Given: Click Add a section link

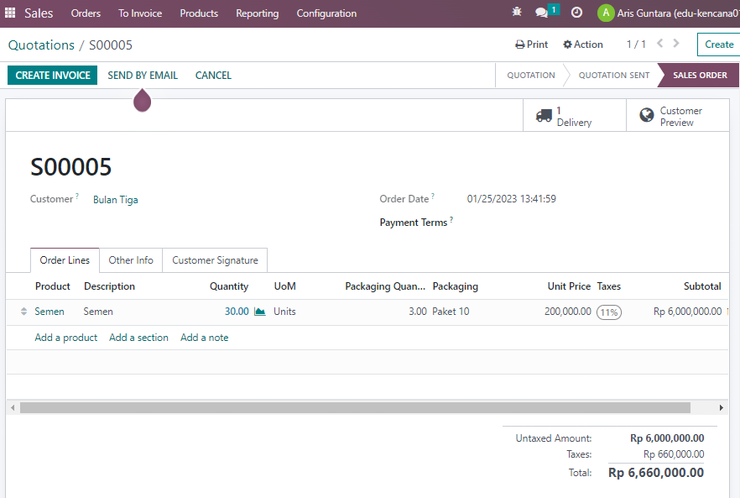Looking at the screenshot, I should (x=138, y=338).
